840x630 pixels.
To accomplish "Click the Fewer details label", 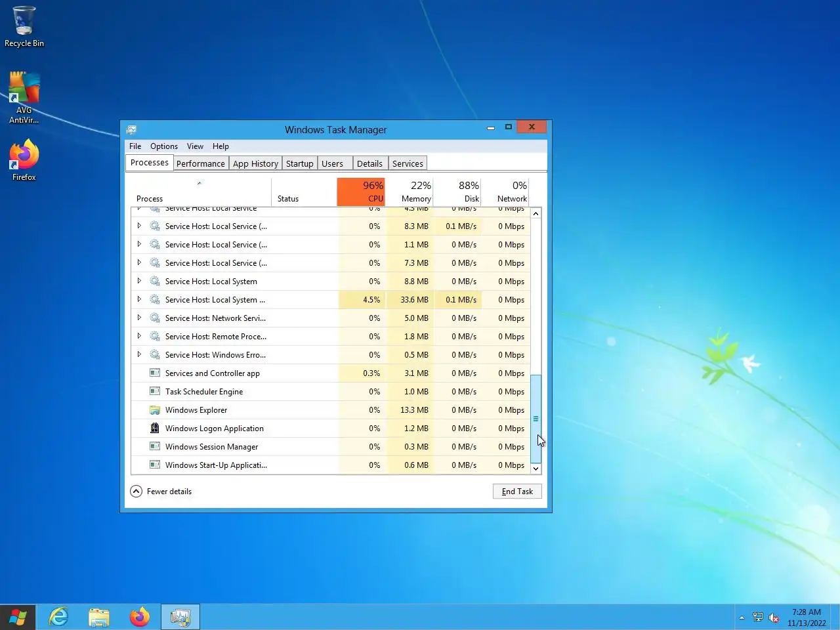I will [169, 491].
